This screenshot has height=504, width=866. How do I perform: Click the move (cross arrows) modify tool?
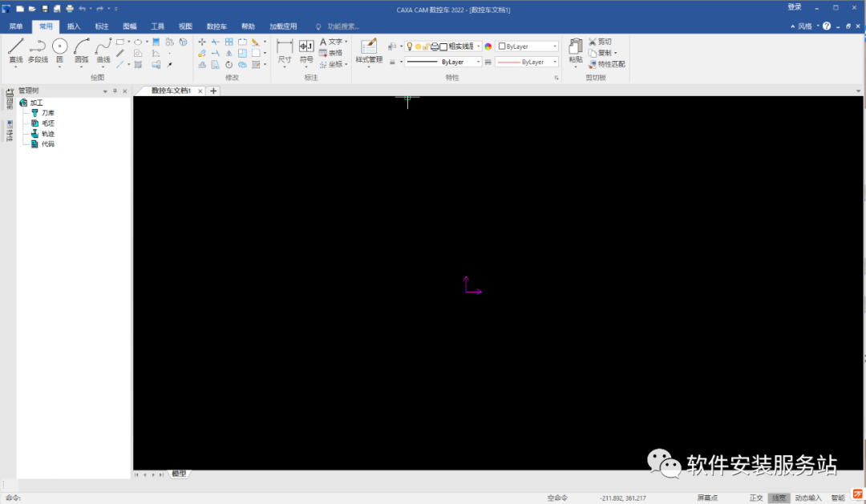(202, 42)
